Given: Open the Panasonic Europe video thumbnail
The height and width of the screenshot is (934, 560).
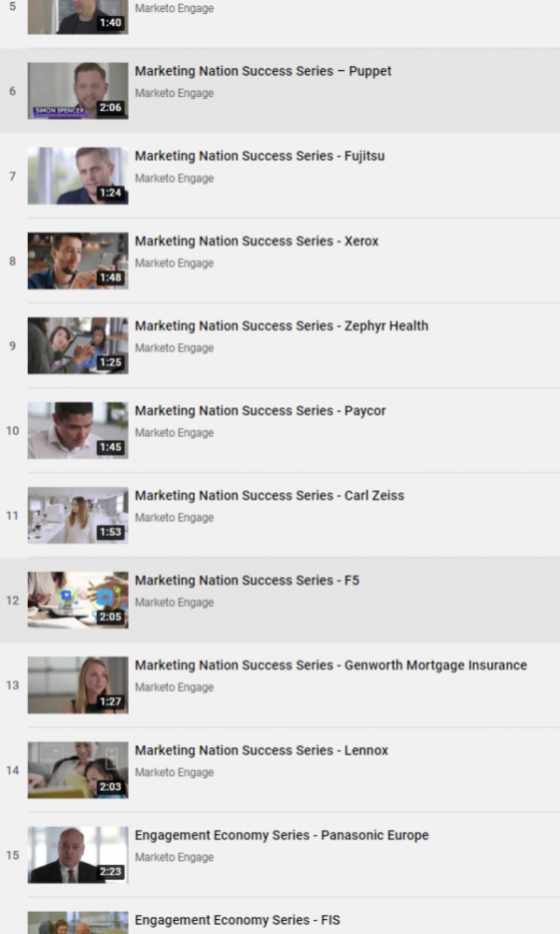Looking at the screenshot, I should pos(78,855).
